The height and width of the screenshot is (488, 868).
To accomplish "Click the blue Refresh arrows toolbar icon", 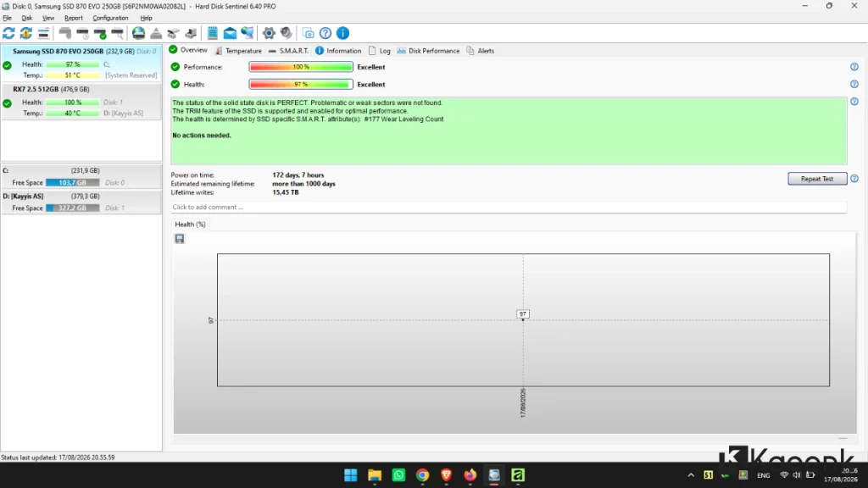I will click(x=8, y=33).
